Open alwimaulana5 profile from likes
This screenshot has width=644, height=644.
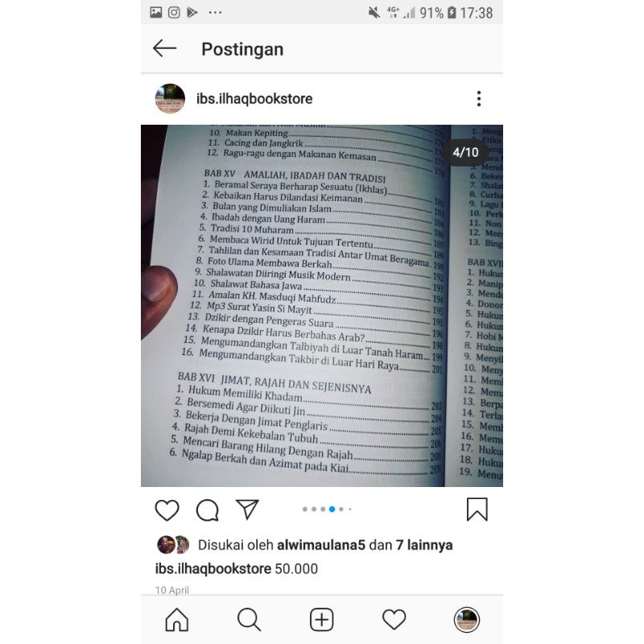point(320,545)
